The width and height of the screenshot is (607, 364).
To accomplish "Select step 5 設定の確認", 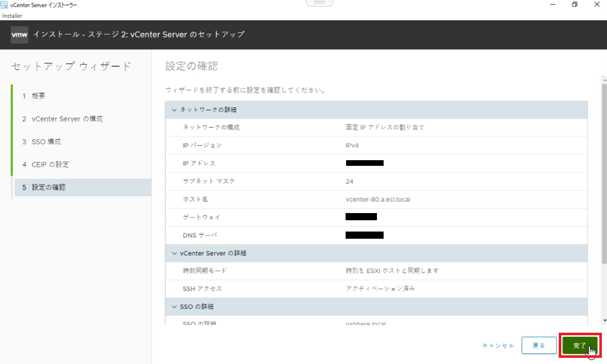I will (x=83, y=187).
